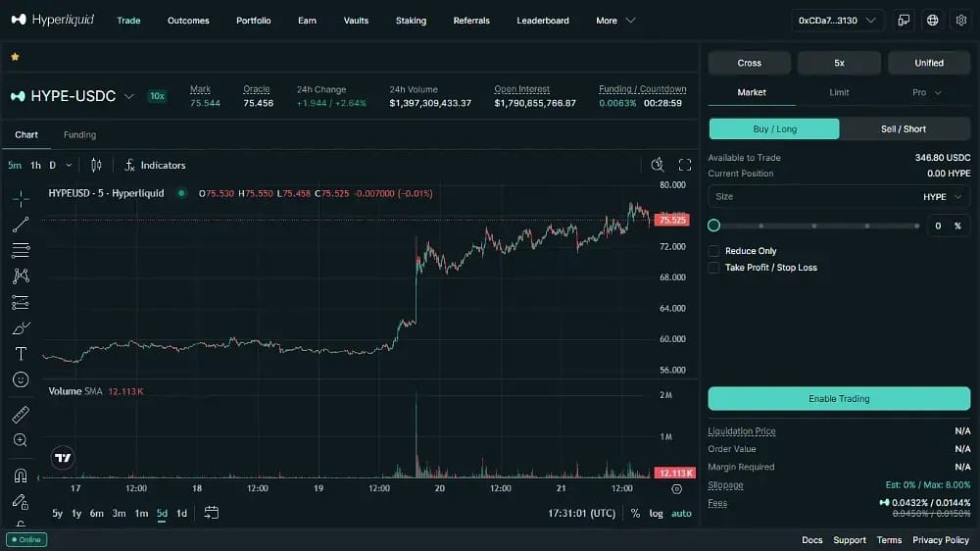Expand the HYPE-USDC pair selector
980x551 pixels.
[x=128, y=96]
